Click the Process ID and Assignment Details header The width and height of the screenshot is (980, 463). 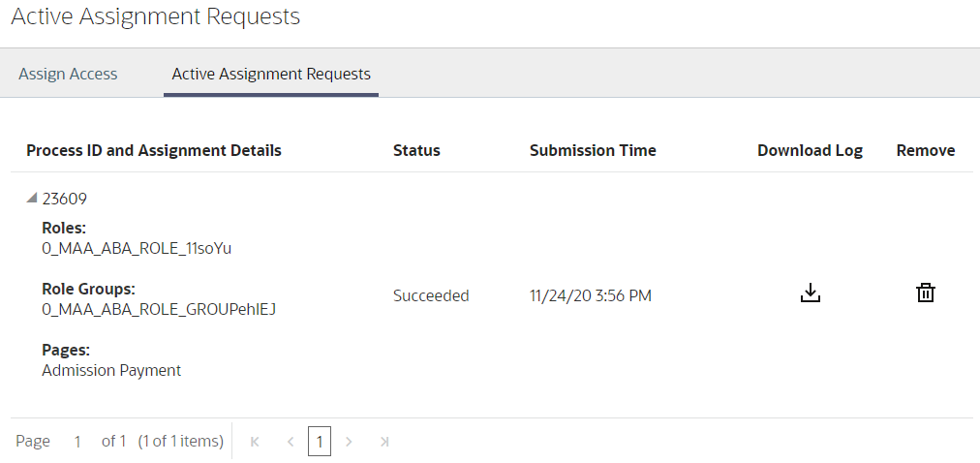click(x=154, y=150)
